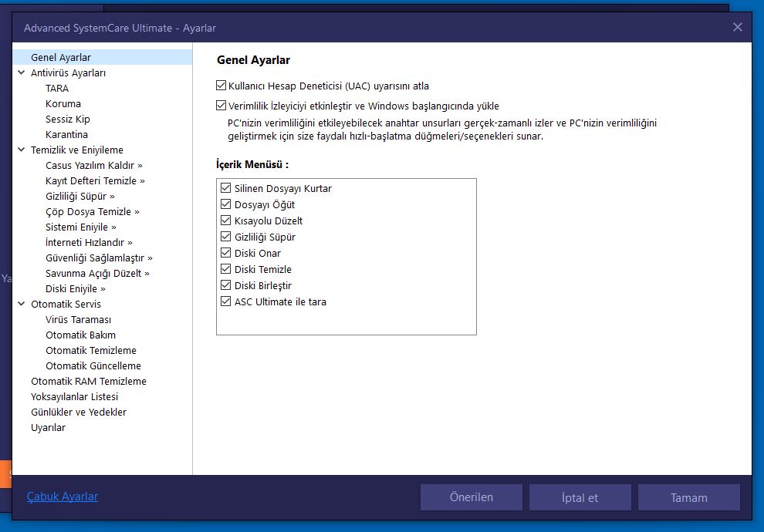Screen dimensions: 764x532
Task: Select Genel Ayarlar in sidebar
Action: coord(103,57)
